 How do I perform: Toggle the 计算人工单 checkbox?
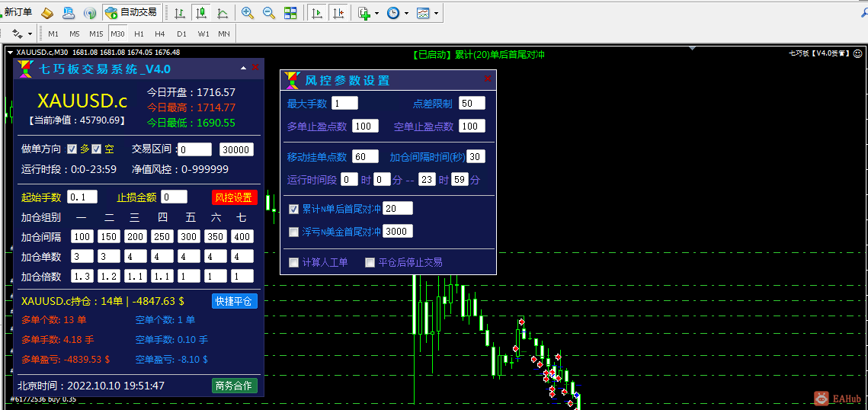(294, 262)
